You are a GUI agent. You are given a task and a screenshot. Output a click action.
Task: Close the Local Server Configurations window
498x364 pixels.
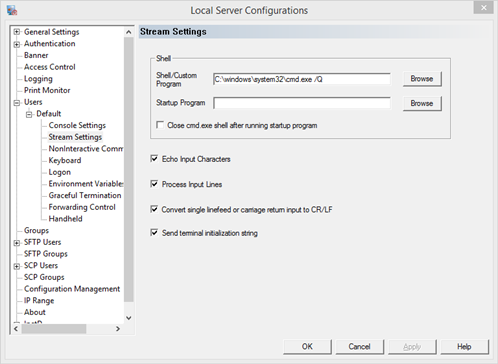(x=483, y=8)
